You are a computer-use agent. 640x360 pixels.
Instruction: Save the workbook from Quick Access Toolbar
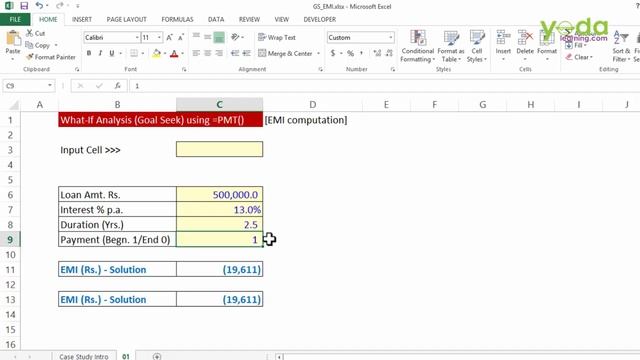pyautogui.click(x=24, y=6)
